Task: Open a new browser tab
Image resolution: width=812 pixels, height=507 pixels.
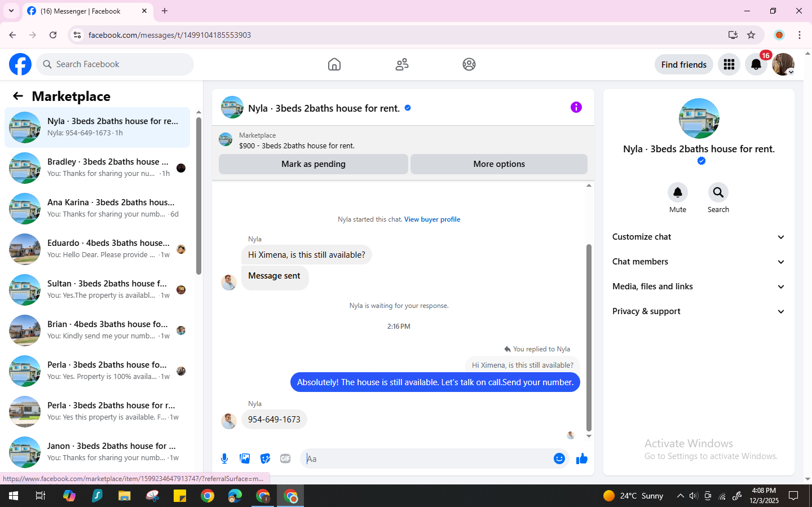Action: pyautogui.click(x=165, y=11)
